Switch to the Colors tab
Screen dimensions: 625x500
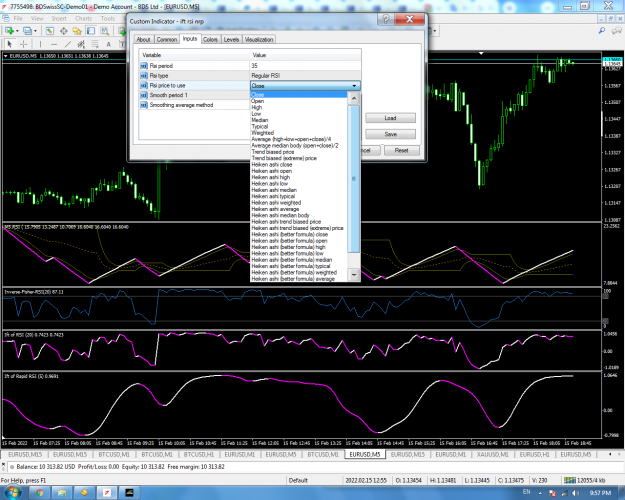(x=210, y=39)
